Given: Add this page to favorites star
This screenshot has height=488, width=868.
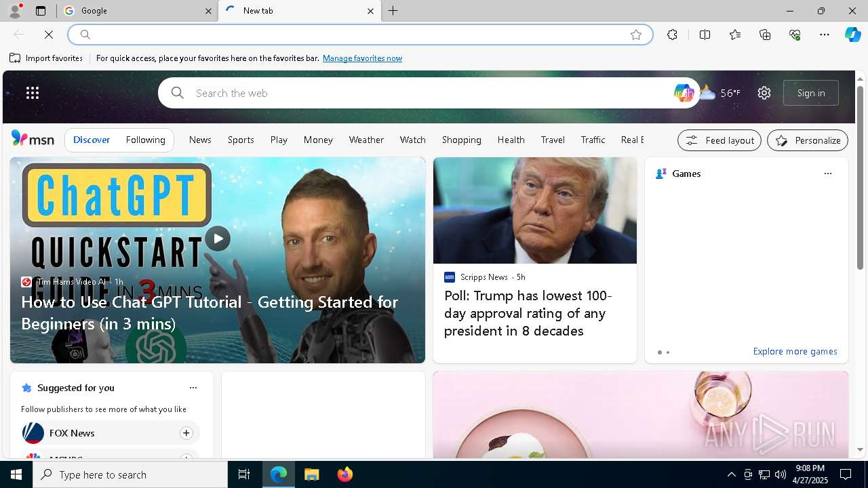Looking at the screenshot, I should (x=636, y=35).
